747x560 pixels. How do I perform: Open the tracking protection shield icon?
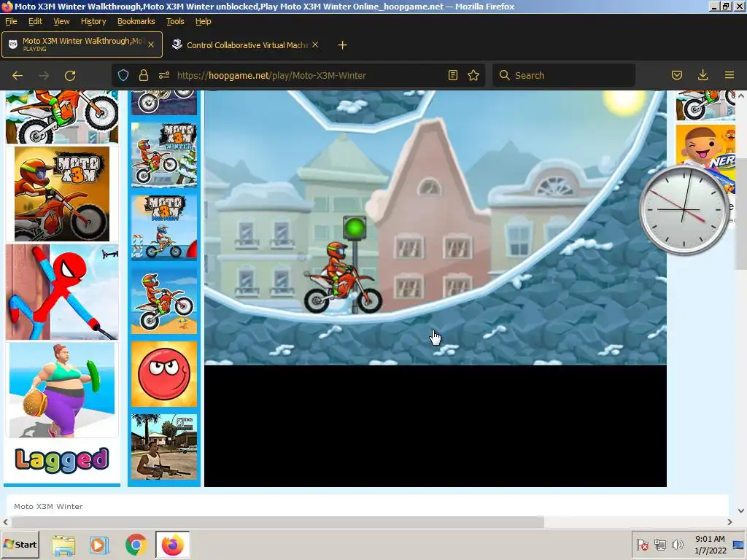pyautogui.click(x=123, y=75)
